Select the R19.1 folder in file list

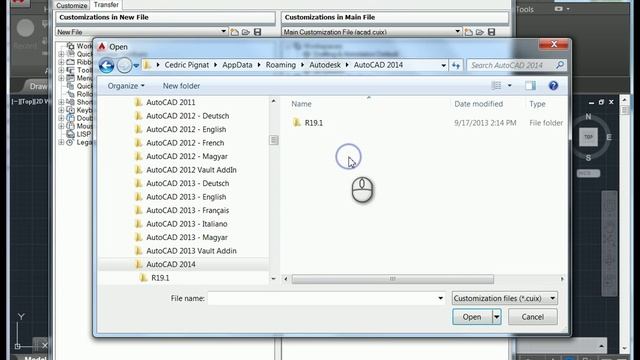pyautogui.click(x=313, y=123)
